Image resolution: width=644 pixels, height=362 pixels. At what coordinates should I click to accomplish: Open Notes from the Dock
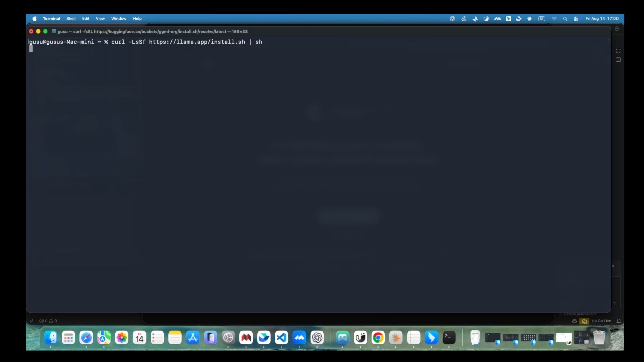(x=175, y=338)
